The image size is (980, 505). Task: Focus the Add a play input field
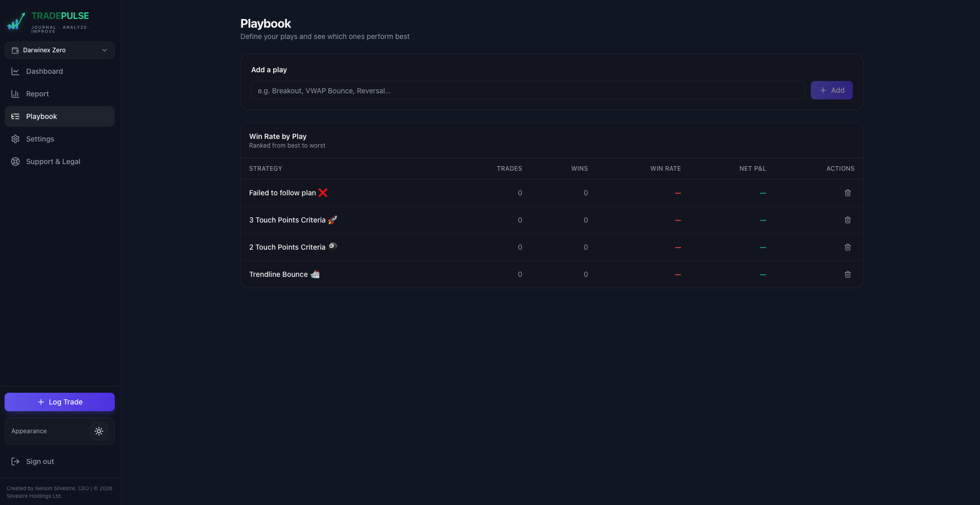527,90
